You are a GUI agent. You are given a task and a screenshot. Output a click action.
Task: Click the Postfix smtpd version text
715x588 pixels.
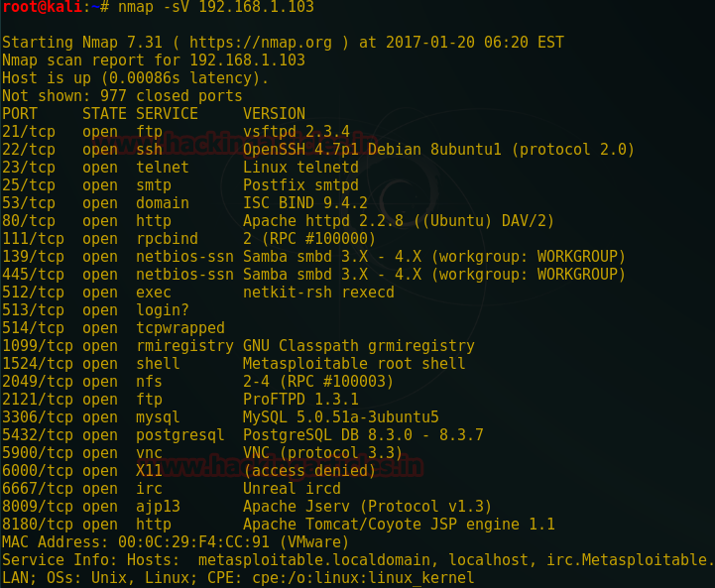300,185
